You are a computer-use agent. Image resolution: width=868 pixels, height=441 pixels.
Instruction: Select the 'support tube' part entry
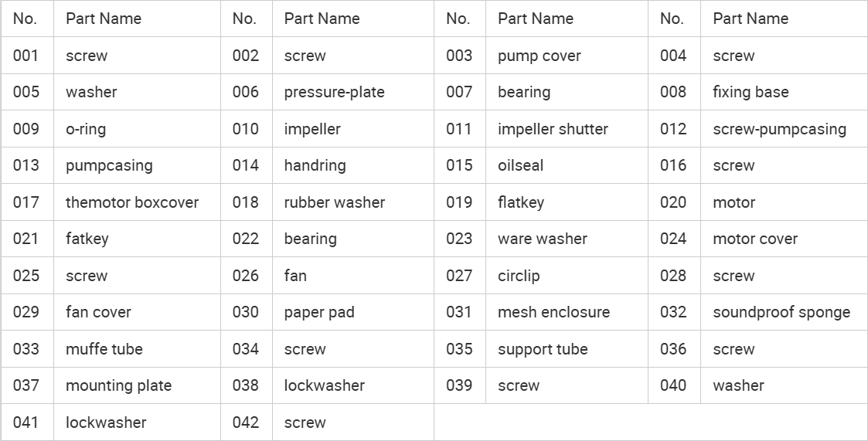tap(543, 349)
